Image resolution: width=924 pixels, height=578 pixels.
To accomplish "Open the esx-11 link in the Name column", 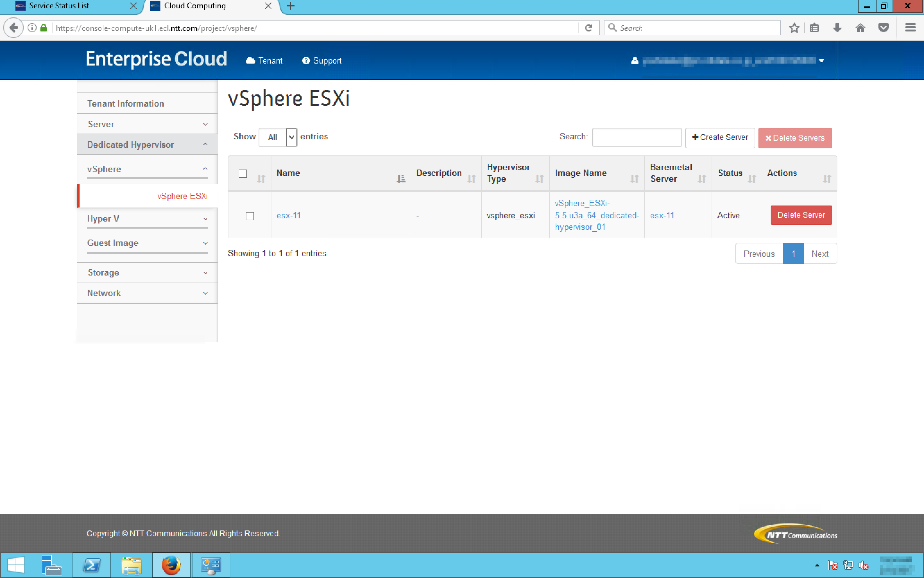I will coord(289,215).
